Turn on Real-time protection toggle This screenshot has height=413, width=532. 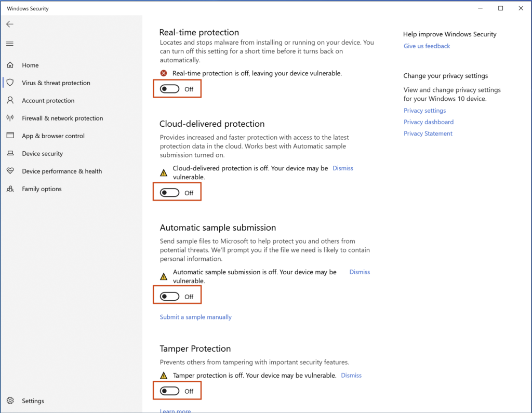click(170, 89)
